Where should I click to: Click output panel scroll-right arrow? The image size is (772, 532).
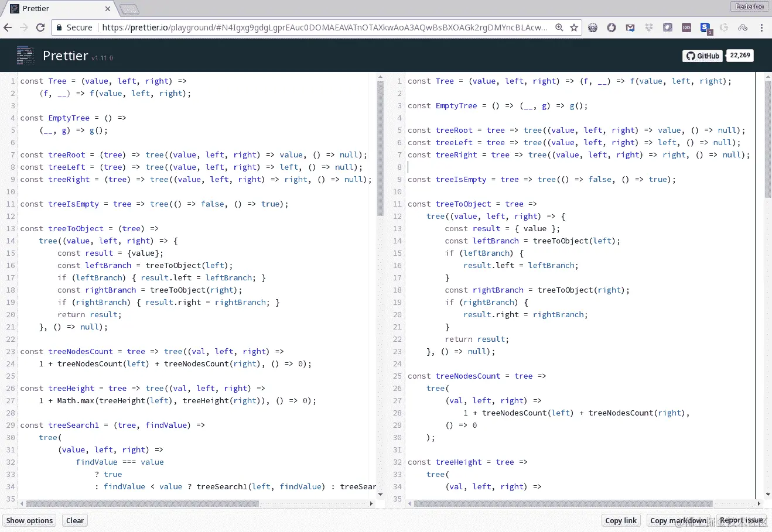[759, 503]
